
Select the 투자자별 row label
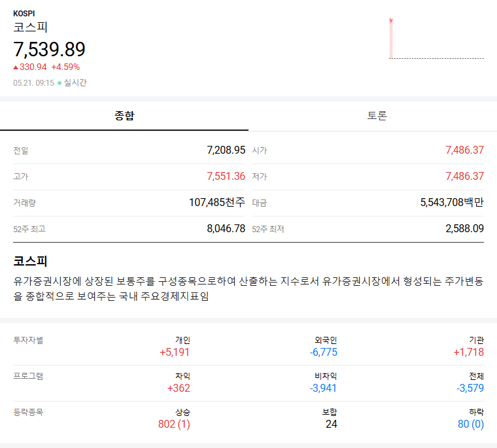(x=28, y=340)
